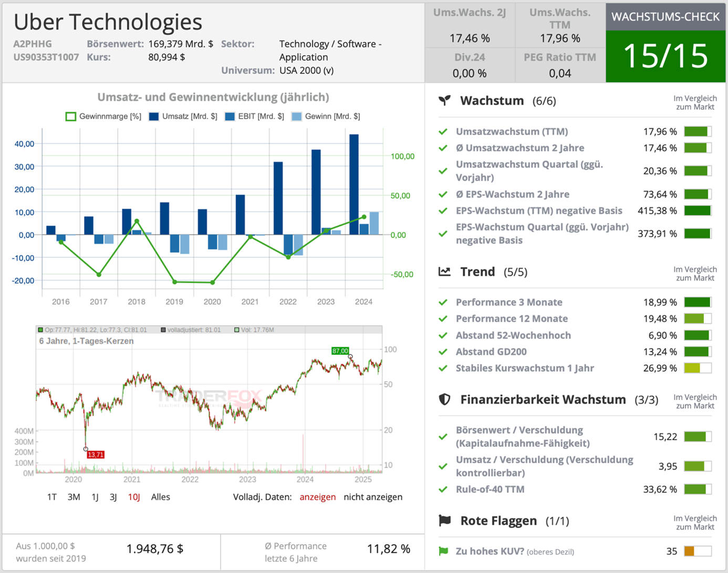Image resolution: width=728 pixels, height=573 pixels.
Task: Click the 11,82 % performance value
Action: pos(389,549)
